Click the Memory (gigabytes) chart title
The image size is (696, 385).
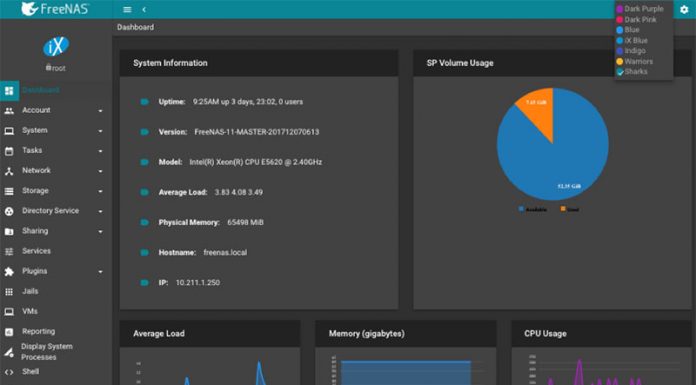(x=367, y=333)
